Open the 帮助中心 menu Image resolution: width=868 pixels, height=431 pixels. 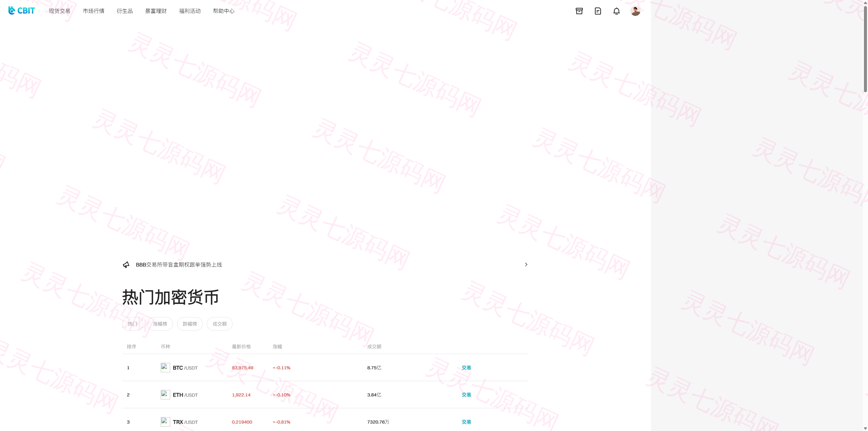(224, 11)
